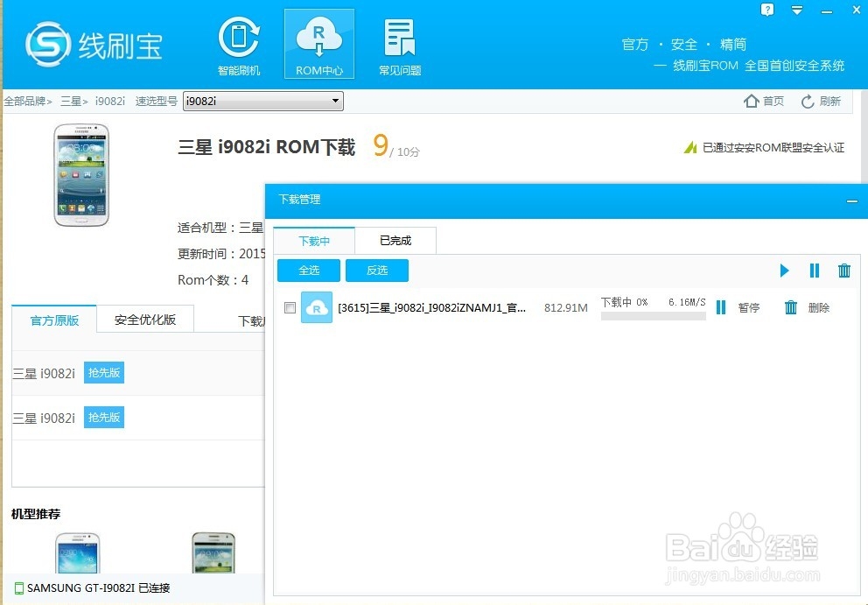Click the 三星 i9082i ROM下载 heading
The width and height of the screenshot is (868, 605).
266,147
